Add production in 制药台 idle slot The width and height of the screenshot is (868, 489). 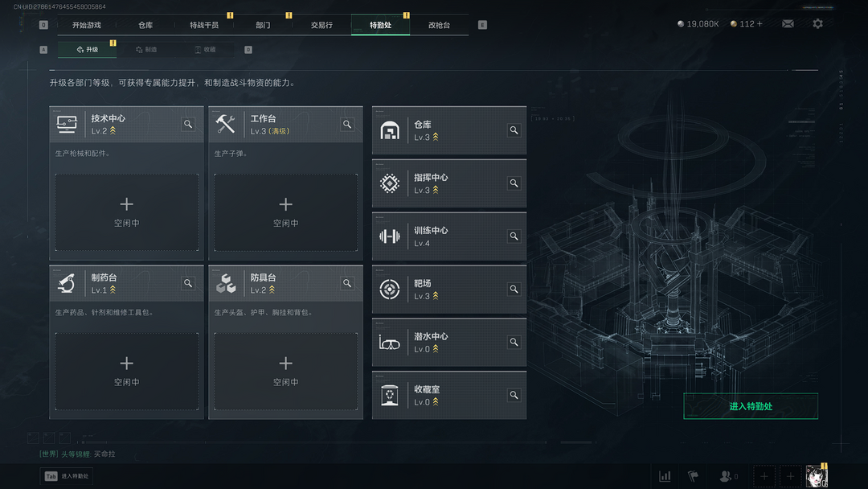[x=126, y=371]
